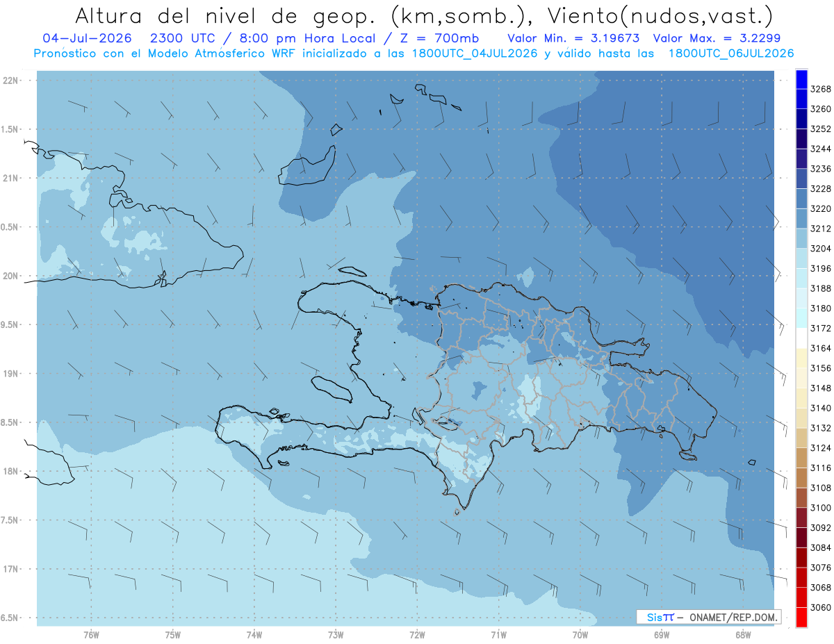The height and width of the screenshot is (644, 834).
Task: Click the '7.5N' latitude tick label
Action: pos(10,520)
